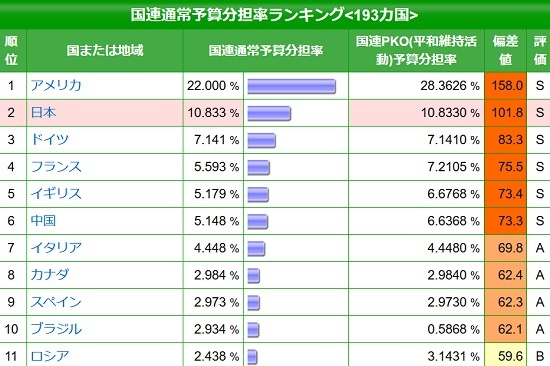Click the 評価 column header
Viewport: 550px width, 366px height.
pyautogui.click(x=539, y=51)
